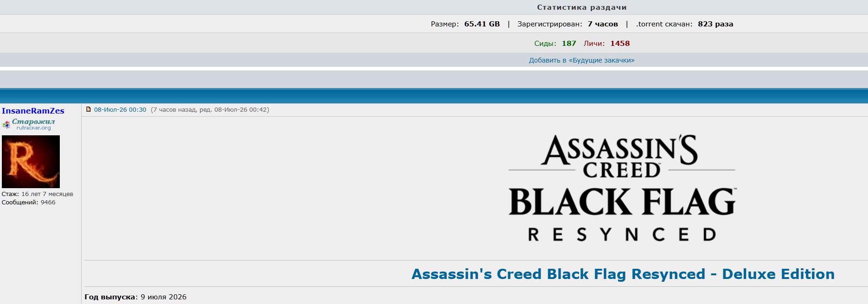Select the size value 65.41 GB
The height and width of the screenshot is (304, 868).
point(482,24)
